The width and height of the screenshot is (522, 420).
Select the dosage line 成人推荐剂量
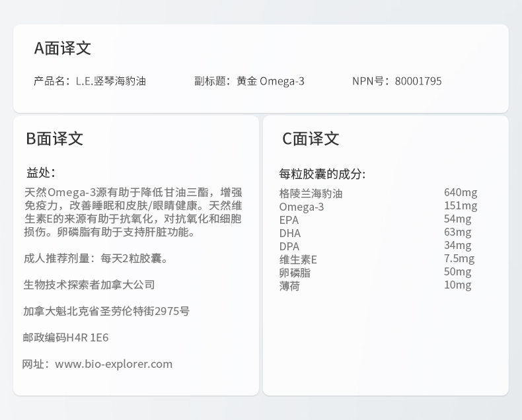point(96,258)
